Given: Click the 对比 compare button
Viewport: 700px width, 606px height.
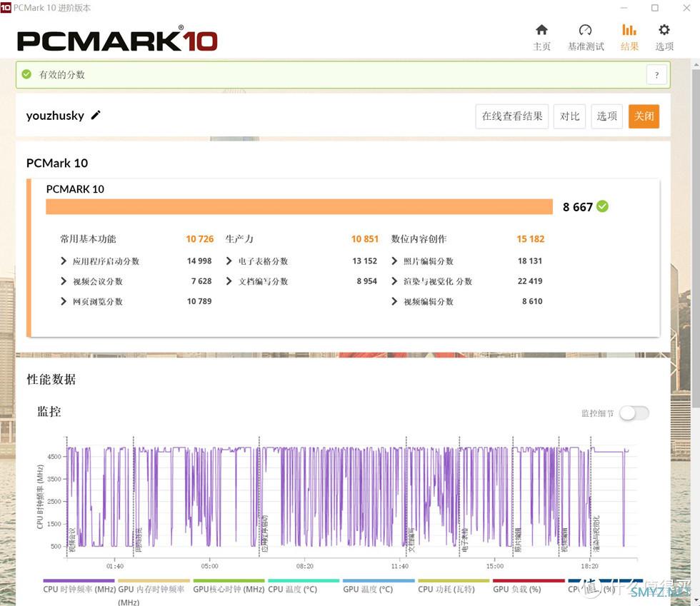Looking at the screenshot, I should point(569,116).
